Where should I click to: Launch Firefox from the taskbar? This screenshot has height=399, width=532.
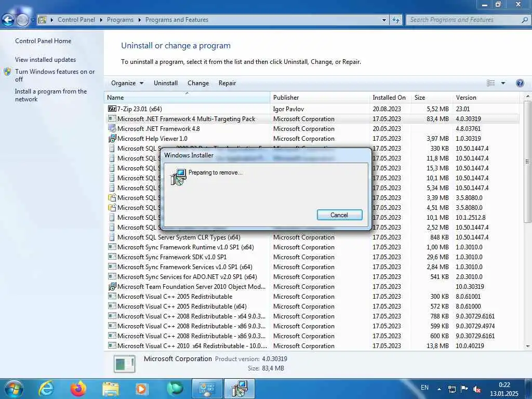(78, 389)
